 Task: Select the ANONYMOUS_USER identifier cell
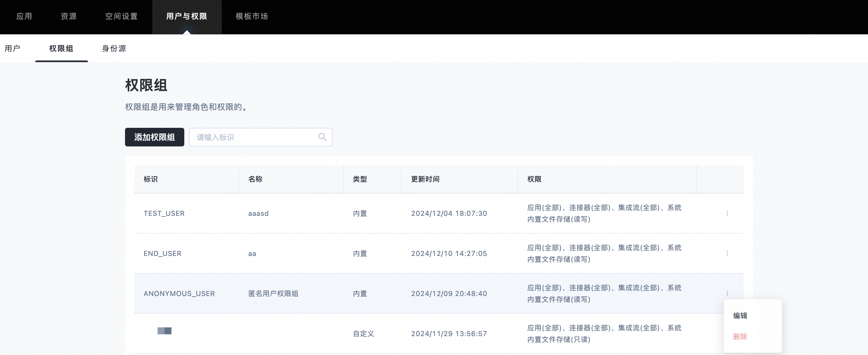point(179,294)
